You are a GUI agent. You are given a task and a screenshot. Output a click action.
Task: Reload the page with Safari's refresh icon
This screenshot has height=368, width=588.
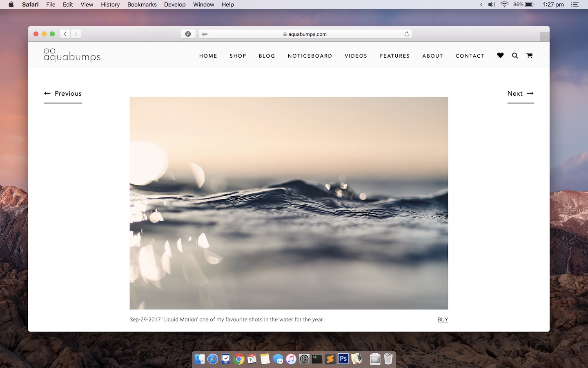[406, 34]
